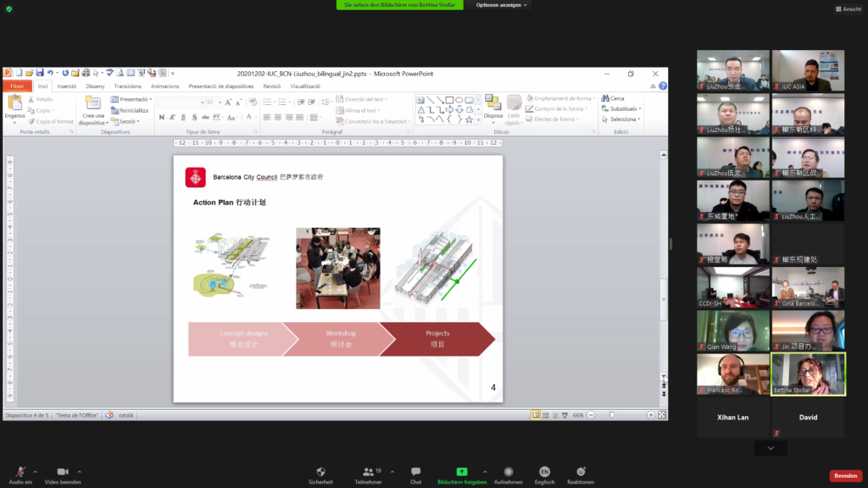This screenshot has height=488, width=868.
Task: Start recording with Aufnehmen icon
Action: pyautogui.click(x=507, y=472)
